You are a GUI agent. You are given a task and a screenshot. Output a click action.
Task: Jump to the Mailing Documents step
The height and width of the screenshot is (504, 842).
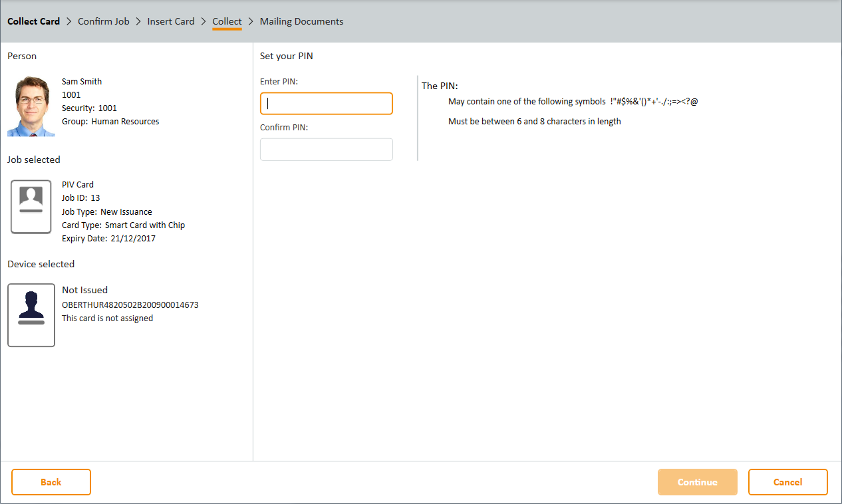pyautogui.click(x=301, y=21)
